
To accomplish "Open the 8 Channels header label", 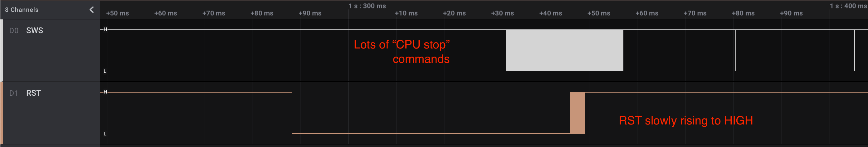I will [x=22, y=10].
